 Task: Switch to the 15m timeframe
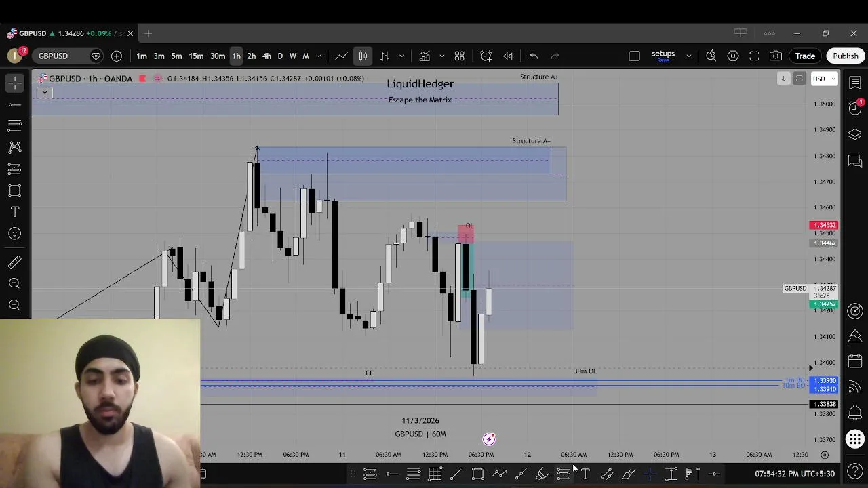point(196,56)
